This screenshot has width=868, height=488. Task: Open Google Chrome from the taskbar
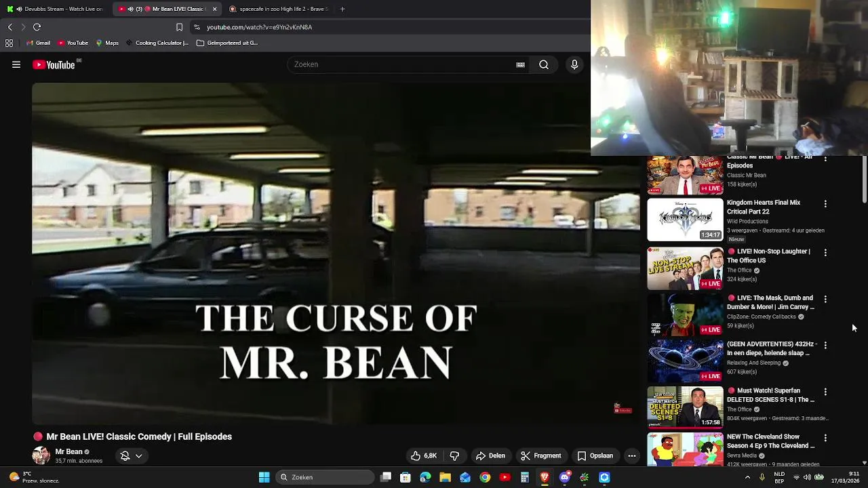pos(485,477)
